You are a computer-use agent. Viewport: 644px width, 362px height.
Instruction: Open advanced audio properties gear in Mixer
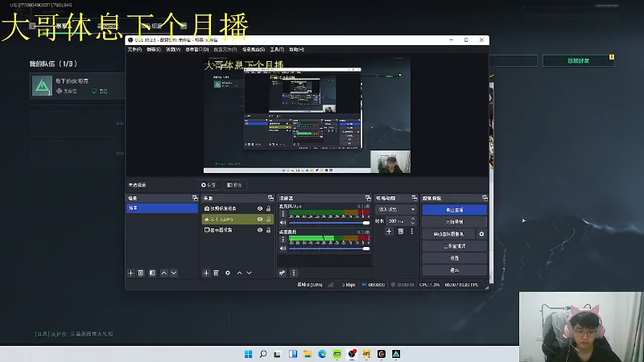[283, 273]
